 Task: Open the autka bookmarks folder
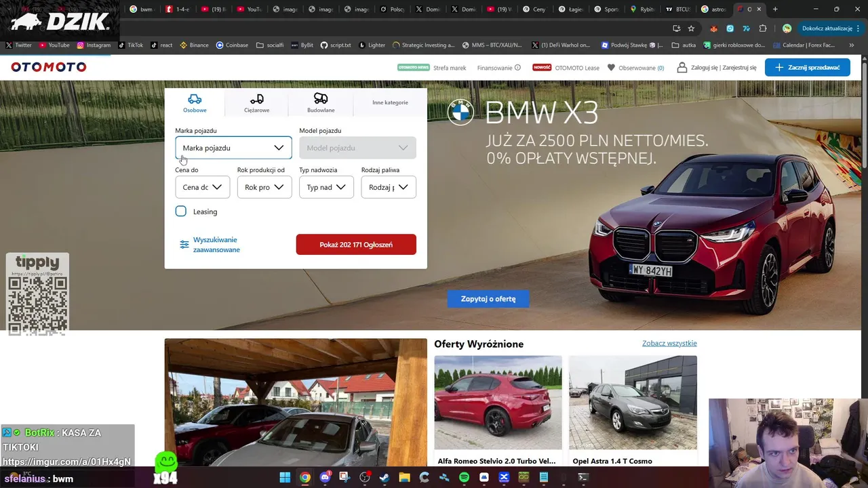[684, 45]
